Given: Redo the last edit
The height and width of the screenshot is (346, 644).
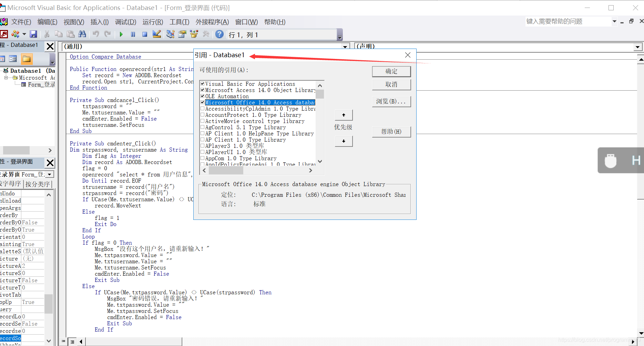Looking at the screenshot, I should pyautogui.click(x=108, y=34).
